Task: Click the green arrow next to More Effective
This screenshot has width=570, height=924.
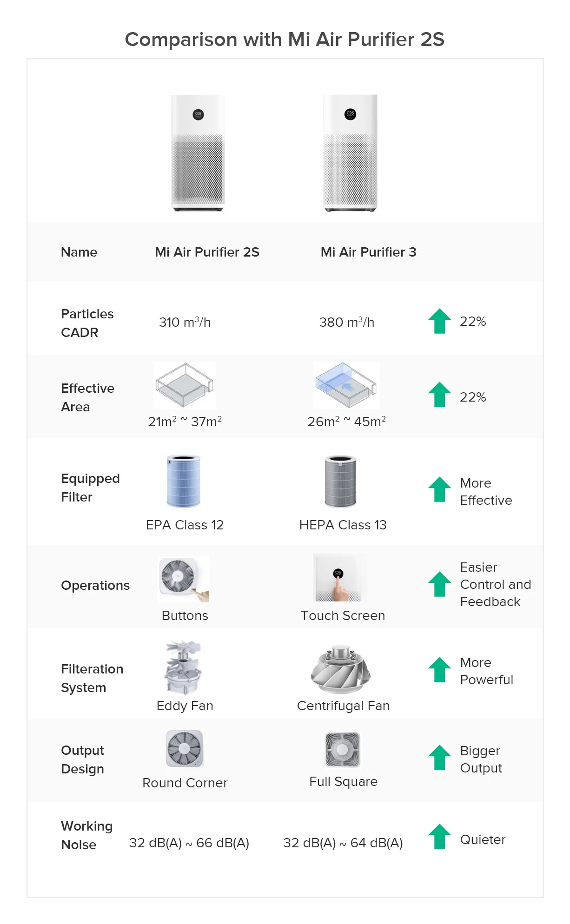Action: [439, 489]
